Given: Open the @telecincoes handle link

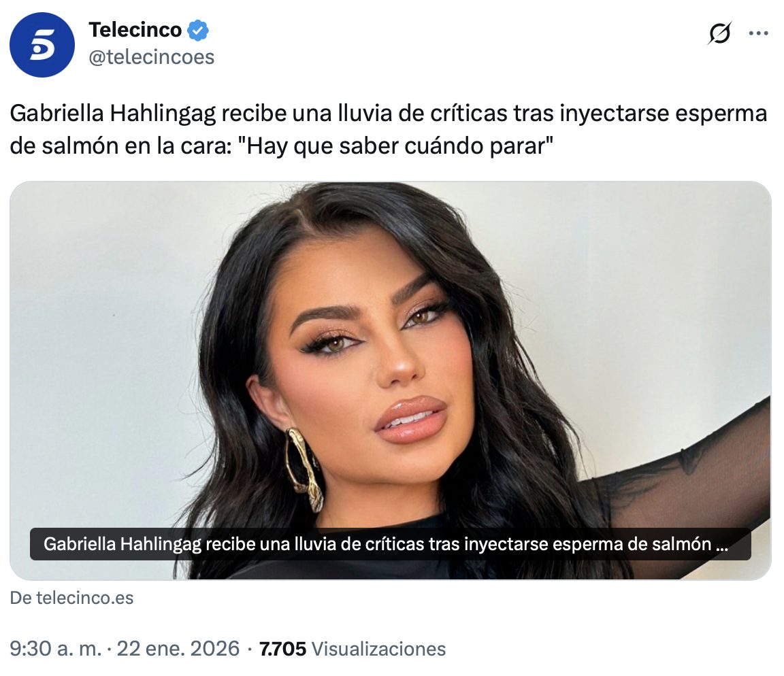Looking at the screenshot, I should (152, 57).
